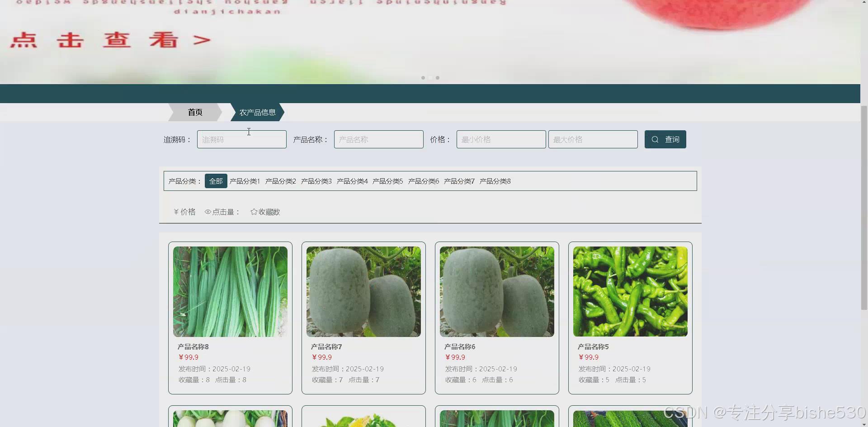Go to 首页 breadcrumb
The width and height of the screenshot is (868, 427).
click(x=195, y=112)
